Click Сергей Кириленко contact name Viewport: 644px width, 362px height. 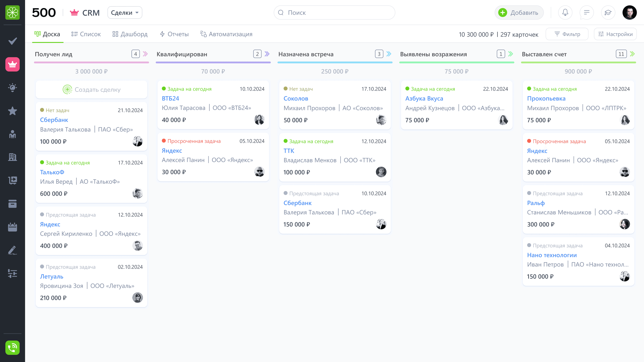pyautogui.click(x=66, y=234)
